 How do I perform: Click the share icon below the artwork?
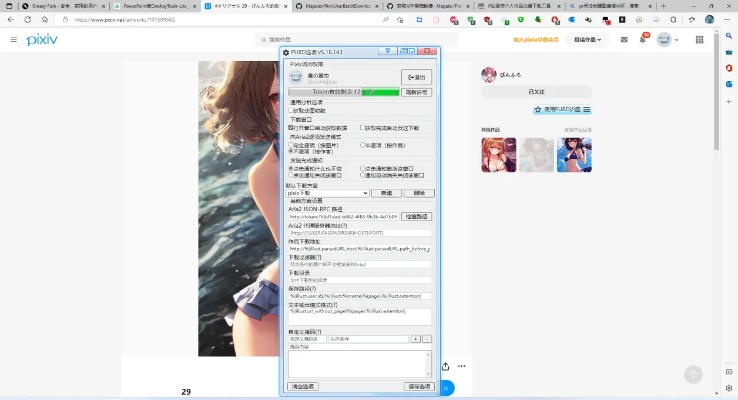point(445,366)
